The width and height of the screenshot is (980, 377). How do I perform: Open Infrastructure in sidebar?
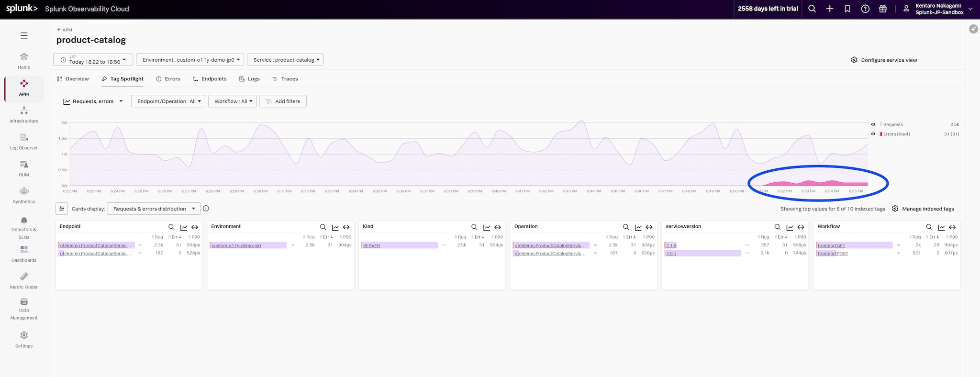[x=24, y=115]
